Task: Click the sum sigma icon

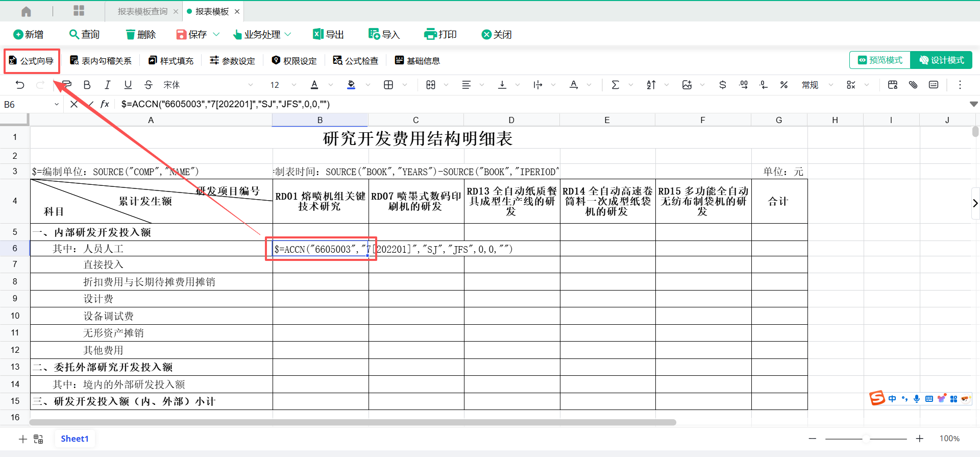Action: pos(615,85)
